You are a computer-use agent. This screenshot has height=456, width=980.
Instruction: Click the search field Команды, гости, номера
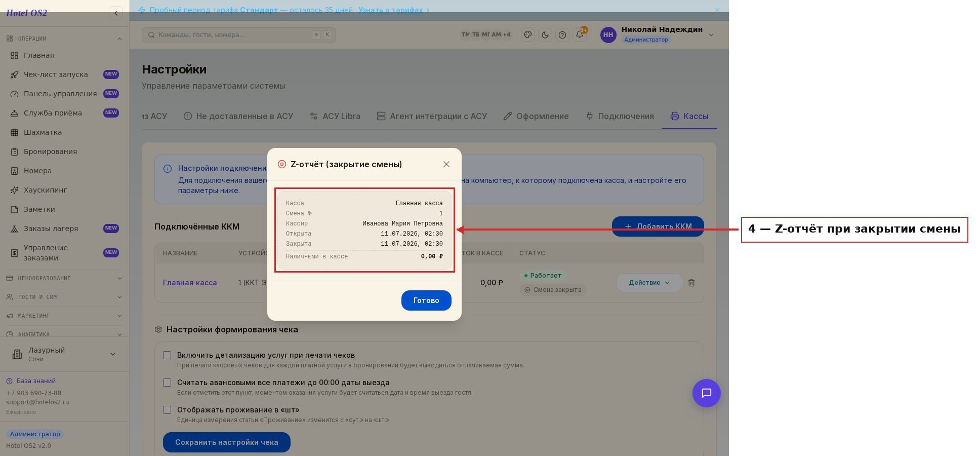point(239,35)
